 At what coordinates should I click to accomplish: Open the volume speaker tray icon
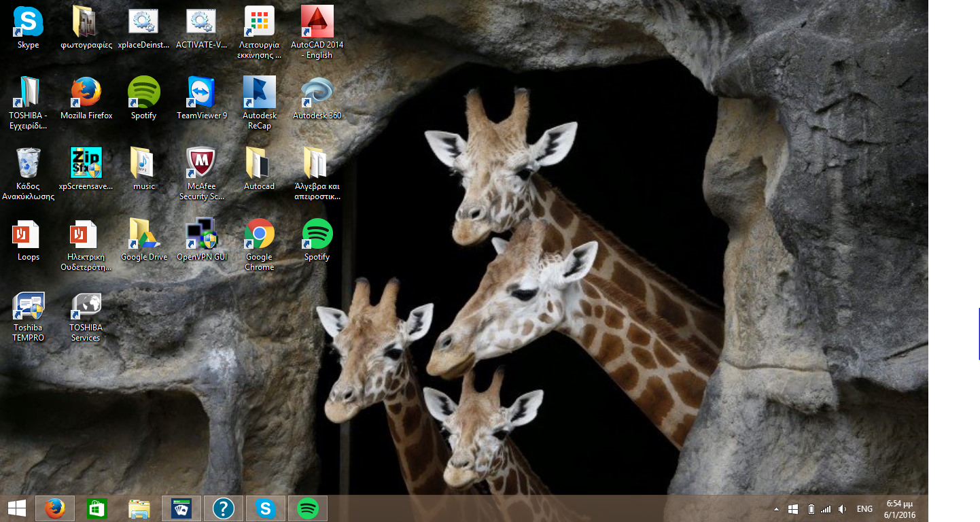pyautogui.click(x=843, y=509)
